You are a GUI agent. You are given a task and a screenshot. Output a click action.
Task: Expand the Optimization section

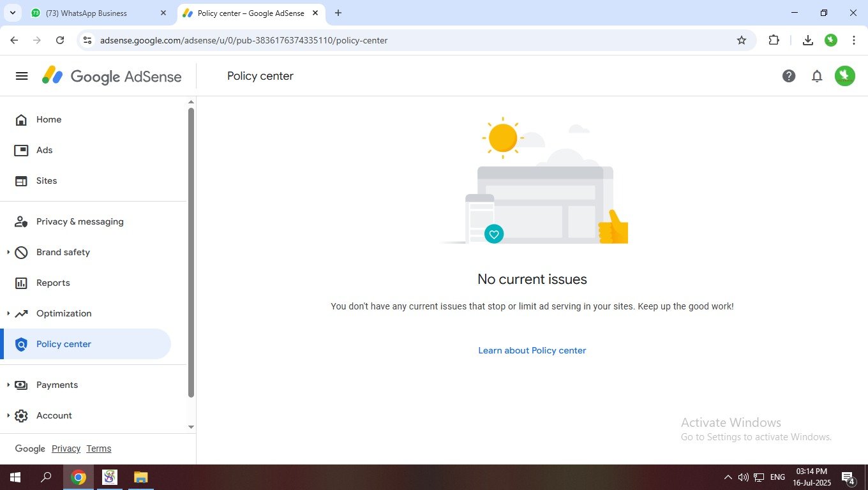click(8, 313)
